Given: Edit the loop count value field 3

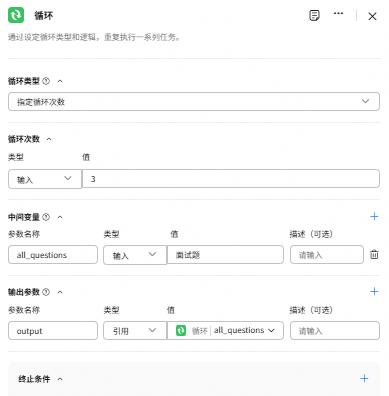Looking at the screenshot, I should [231, 179].
